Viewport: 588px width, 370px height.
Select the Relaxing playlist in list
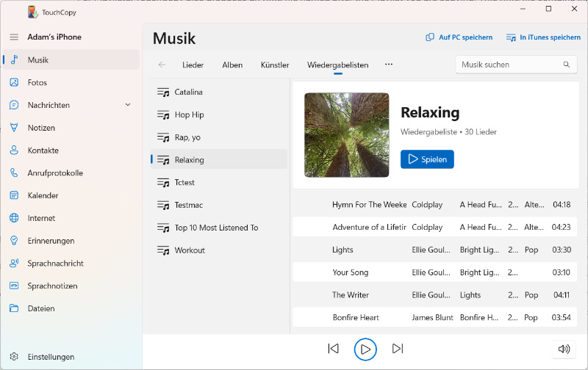click(x=219, y=160)
